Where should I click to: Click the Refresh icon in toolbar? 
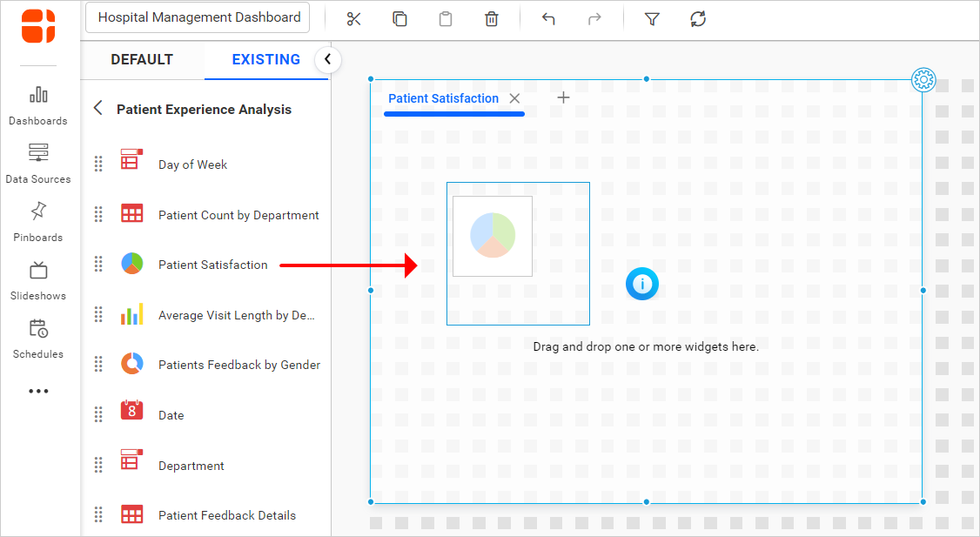[x=697, y=19]
